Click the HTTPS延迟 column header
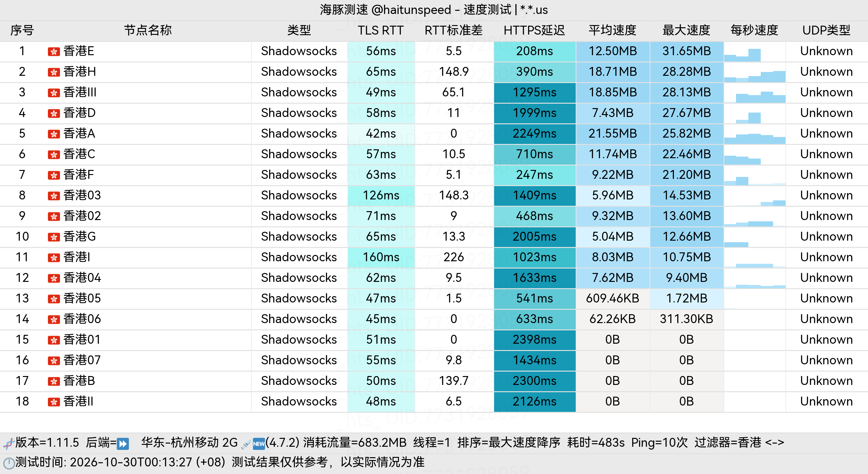Screen dimensions: 868x474 534,30
